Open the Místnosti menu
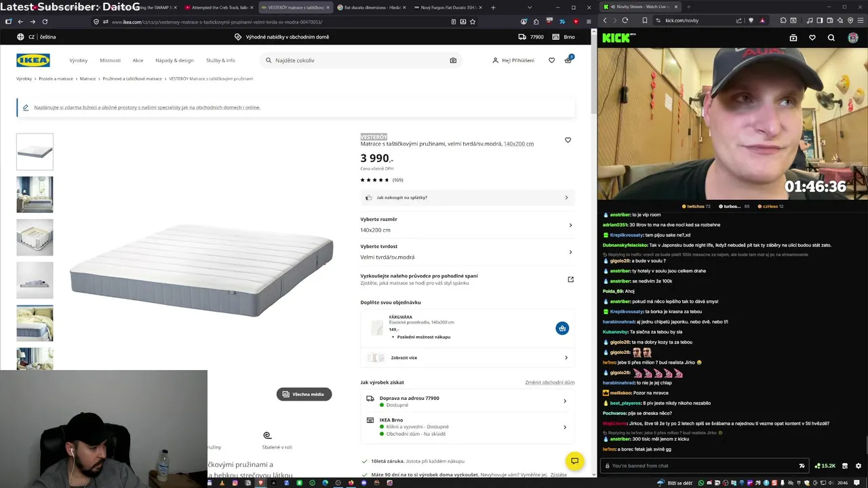Viewport: 868px width, 488px height. coord(110,60)
